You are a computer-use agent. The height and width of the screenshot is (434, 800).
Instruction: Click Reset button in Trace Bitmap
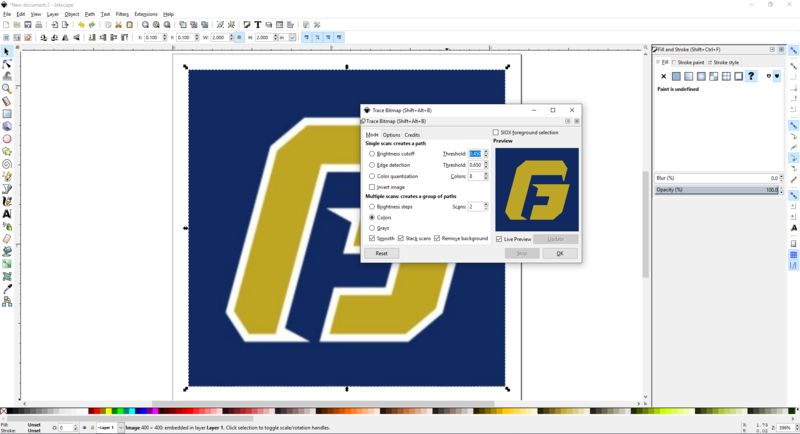pyautogui.click(x=382, y=253)
